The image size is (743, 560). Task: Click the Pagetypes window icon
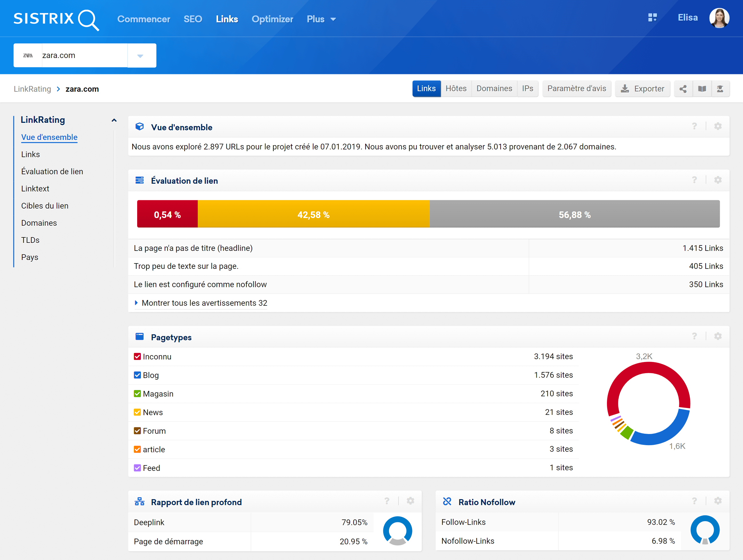pyautogui.click(x=139, y=337)
